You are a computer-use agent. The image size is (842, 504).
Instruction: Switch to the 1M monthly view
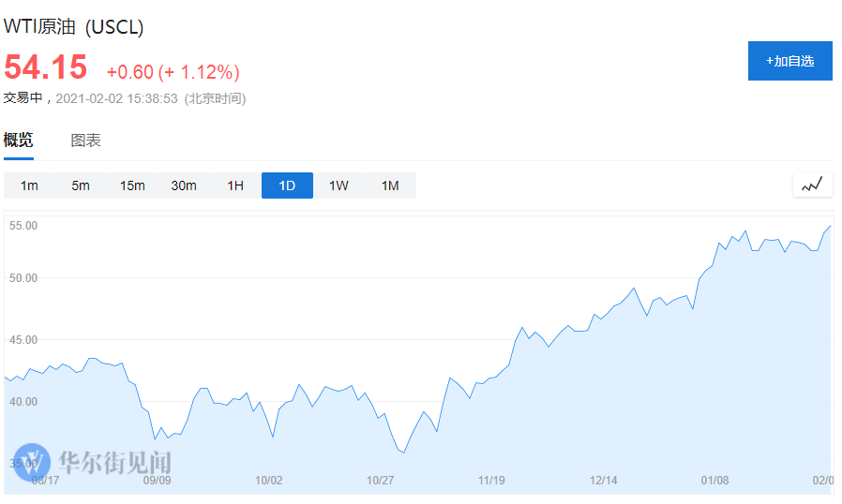390,185
